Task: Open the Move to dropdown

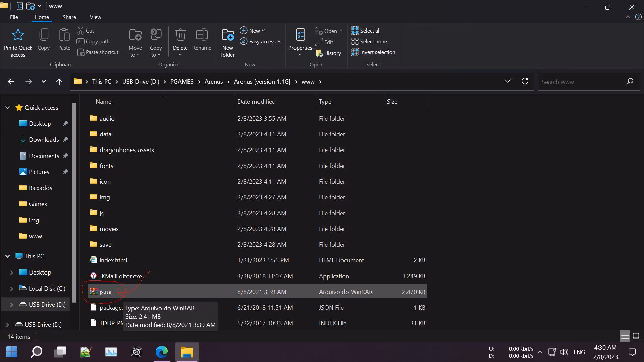Action: pos(135,42)
